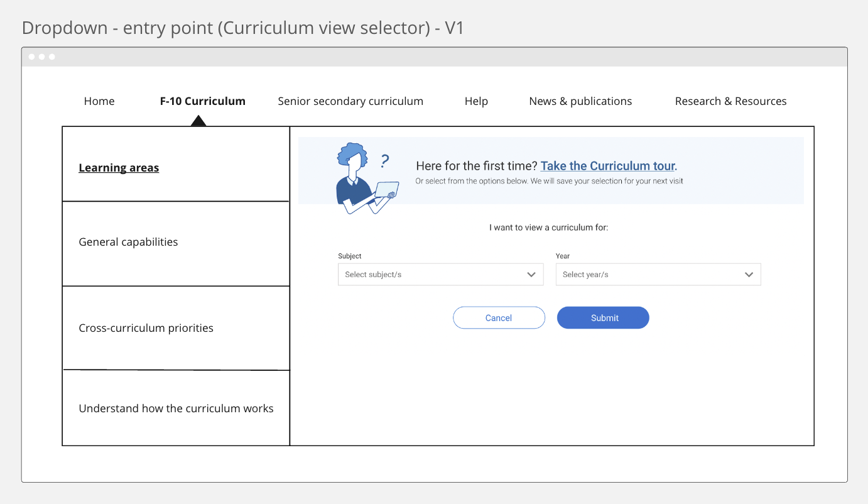Go to the Home menu item
Viewport: 868px width, 504px height.
99,101
